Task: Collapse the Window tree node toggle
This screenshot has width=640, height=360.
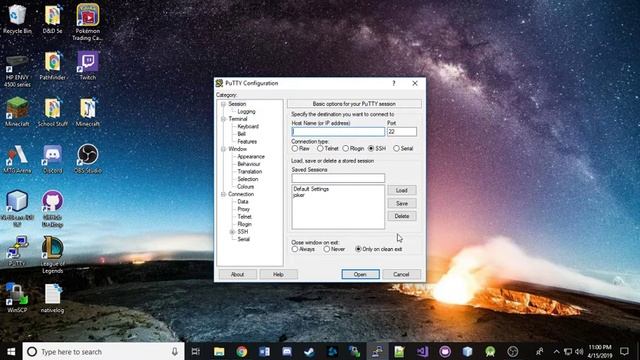Action: pos(223,149)
